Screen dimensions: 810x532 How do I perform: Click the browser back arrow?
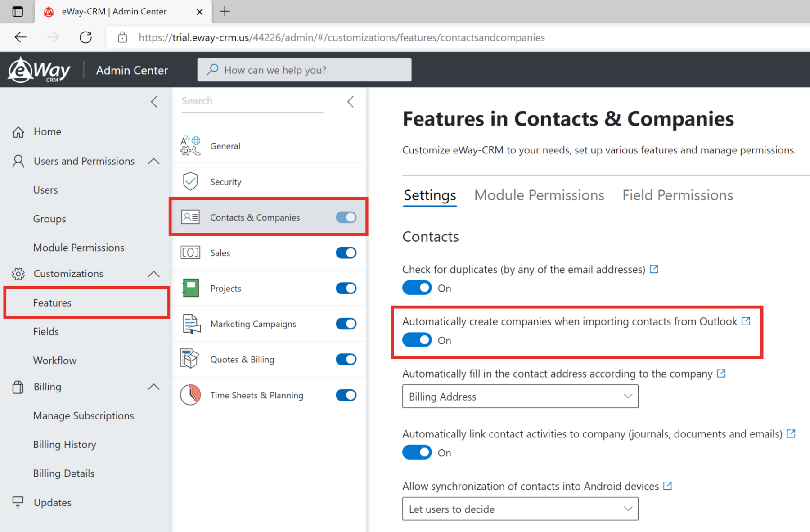(x=21, y=37)
